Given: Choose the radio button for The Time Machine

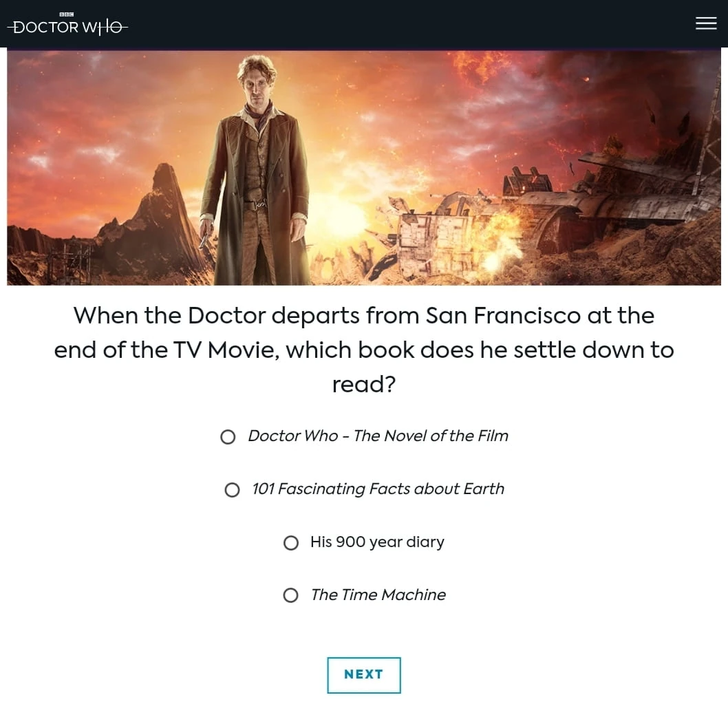Looking at the screenshot, I should 290,595.
